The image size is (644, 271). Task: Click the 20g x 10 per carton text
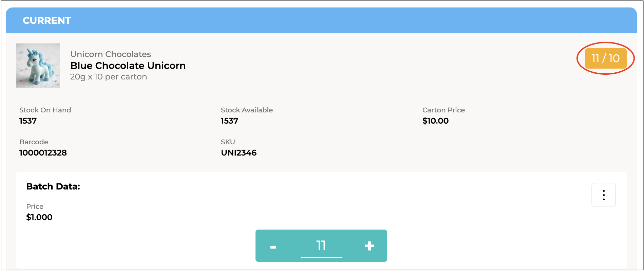(x=109, y=77)
